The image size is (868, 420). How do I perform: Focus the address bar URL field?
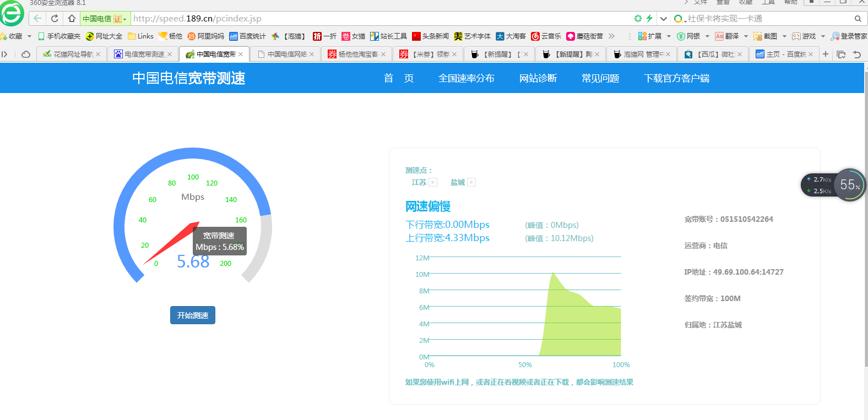[x=380, y=19]
